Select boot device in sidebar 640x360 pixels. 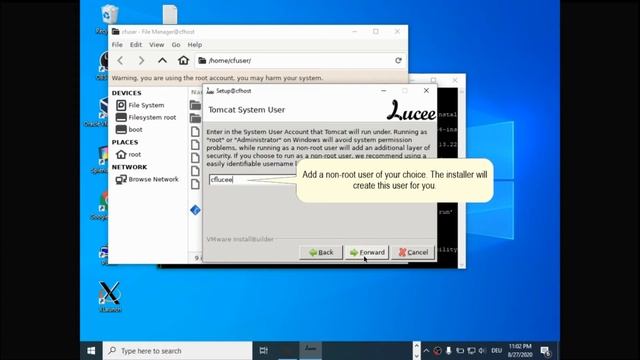[129, 129]
